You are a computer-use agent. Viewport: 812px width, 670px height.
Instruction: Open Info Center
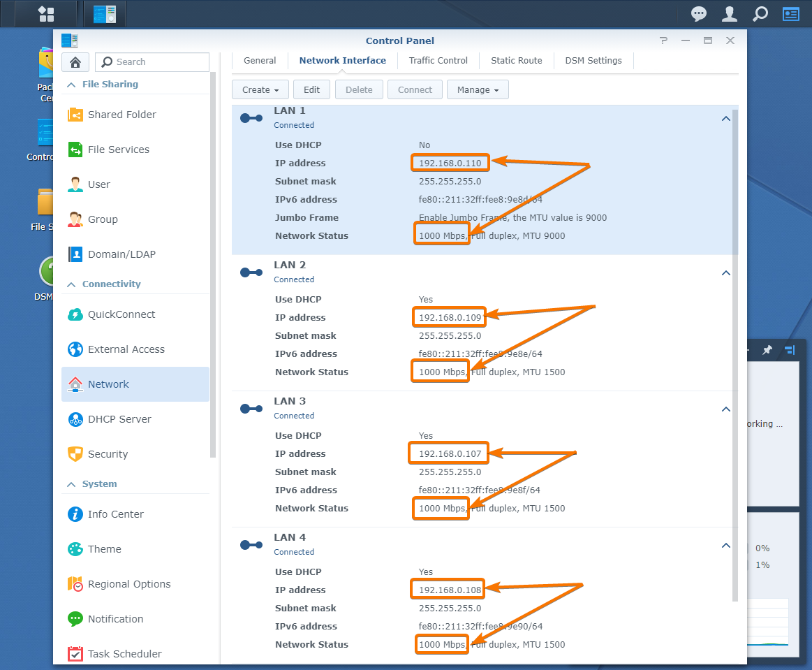click(115, 514)
